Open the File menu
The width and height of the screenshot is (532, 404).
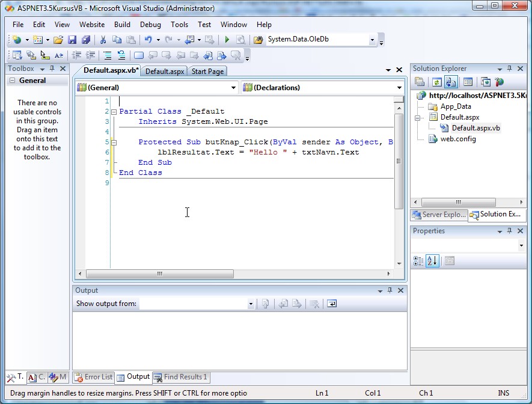click(18, 25)
